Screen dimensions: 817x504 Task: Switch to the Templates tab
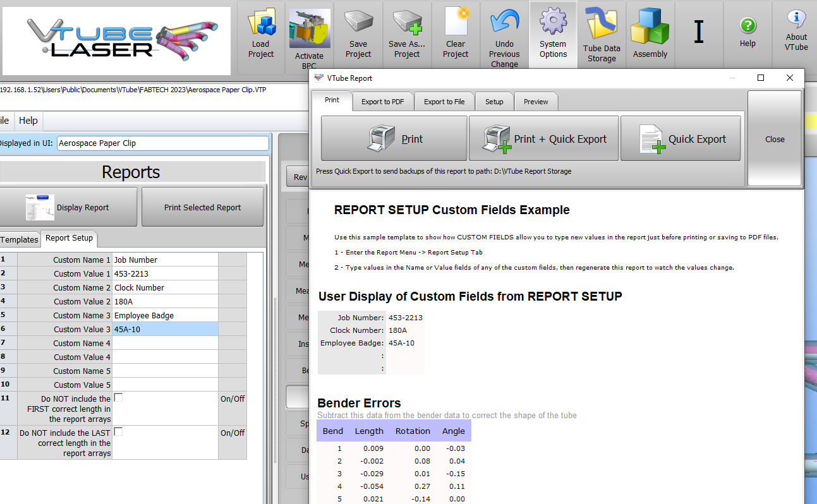click(x=20, y=239)
